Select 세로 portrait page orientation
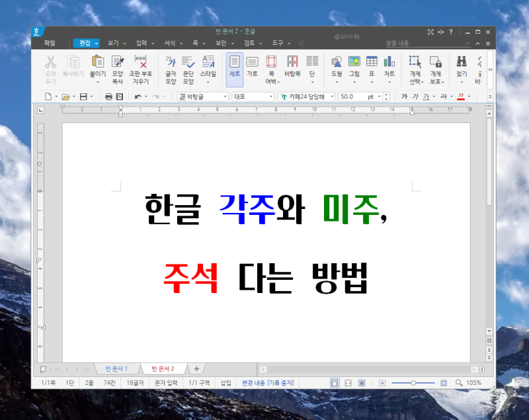Viewport: 529px width, 420px height. (x=234, y=69)
